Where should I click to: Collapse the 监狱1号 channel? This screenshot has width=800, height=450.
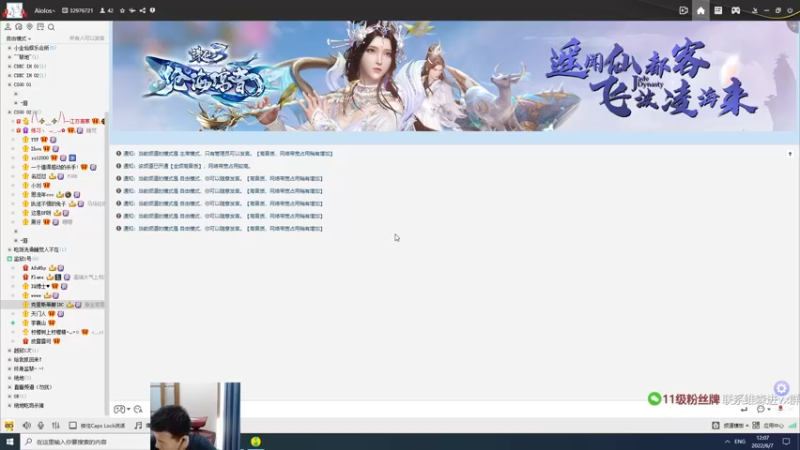pos(9,259)
